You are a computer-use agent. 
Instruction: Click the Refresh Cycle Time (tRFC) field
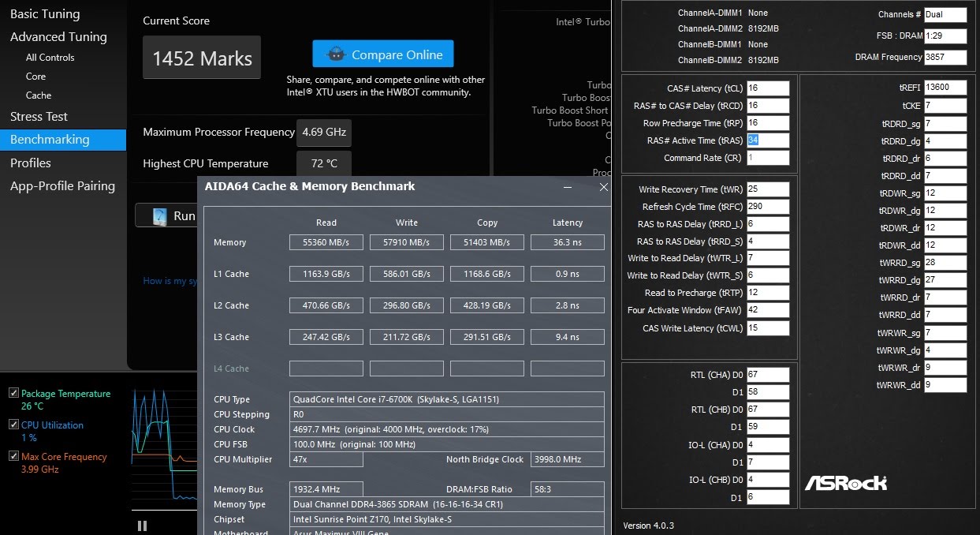click(767, 207)
